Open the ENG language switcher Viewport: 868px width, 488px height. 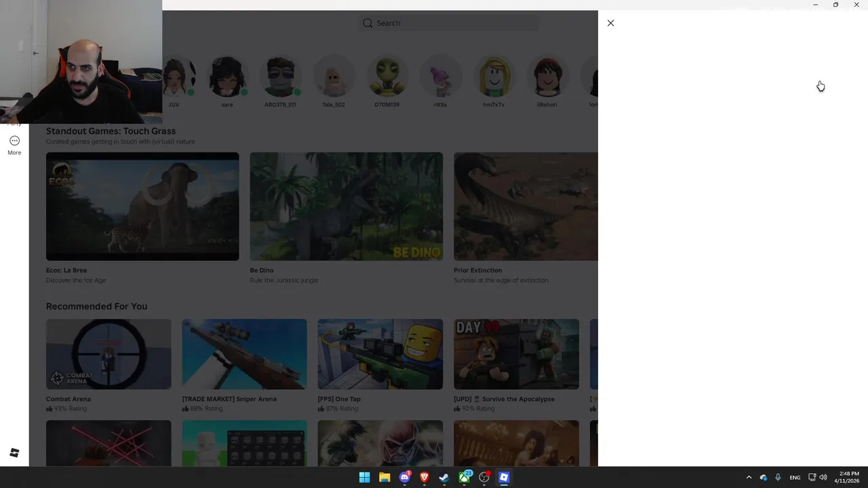(795, 477)
